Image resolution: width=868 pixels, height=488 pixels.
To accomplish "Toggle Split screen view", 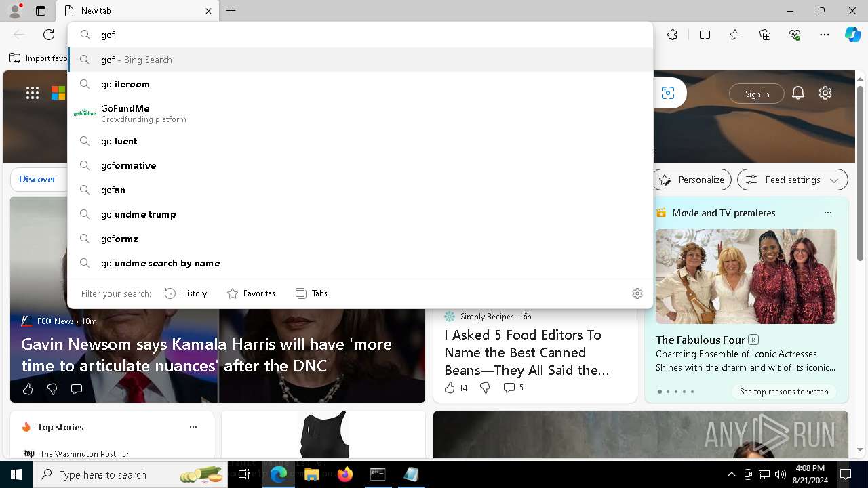I will (x=705, y=35).
